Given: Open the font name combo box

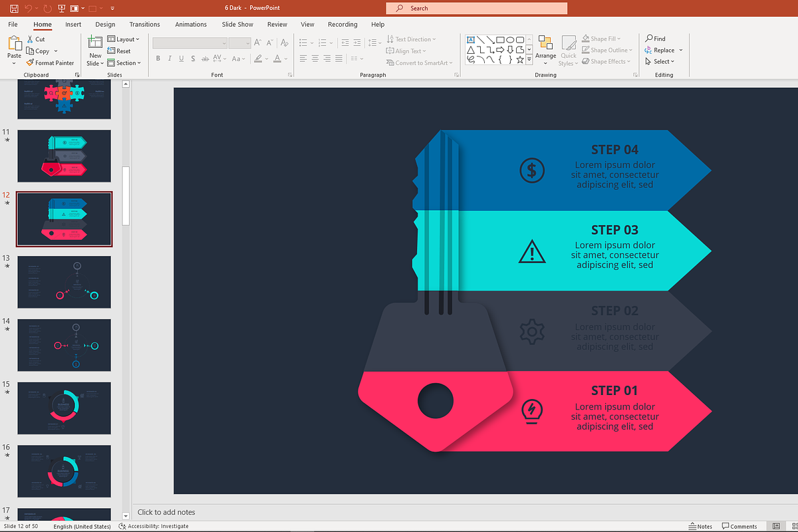Looking at the screenshot, I should coord(190,43).
